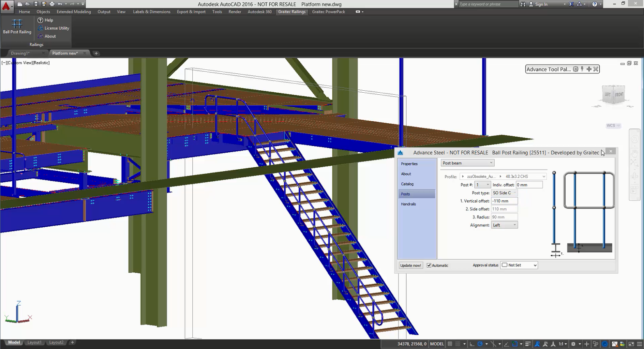Toggle Clean Screen in status bar
The image size is (644, 349).
(x=631, y=344)
